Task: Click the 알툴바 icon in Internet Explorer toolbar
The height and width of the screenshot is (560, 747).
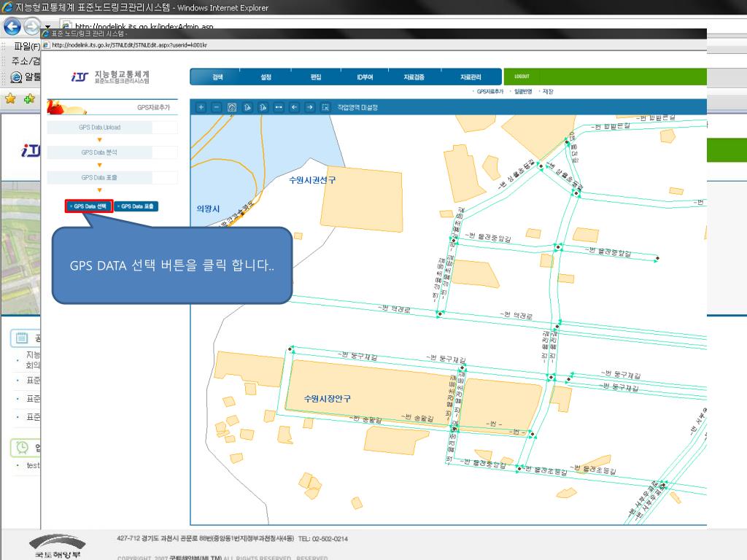Action: 16,77
